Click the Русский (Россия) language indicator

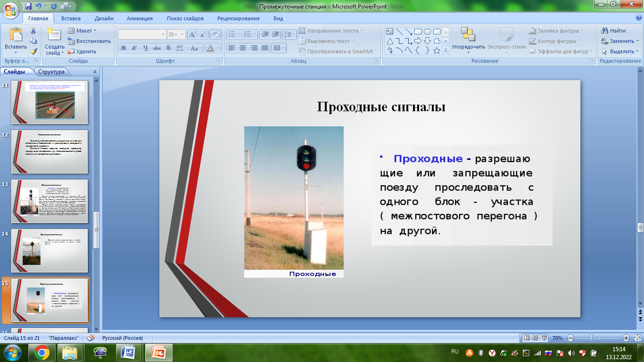[x=122, y=338]
